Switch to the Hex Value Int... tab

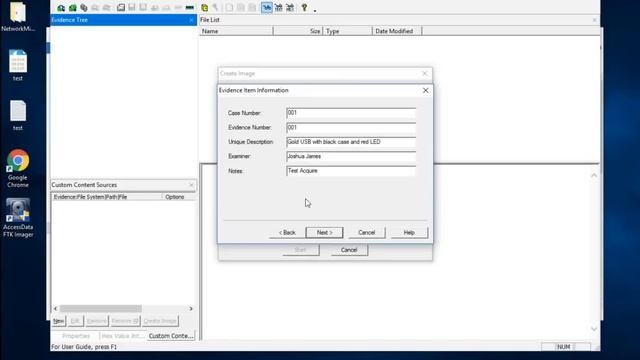pyautogui.click(x=122, y=336)
